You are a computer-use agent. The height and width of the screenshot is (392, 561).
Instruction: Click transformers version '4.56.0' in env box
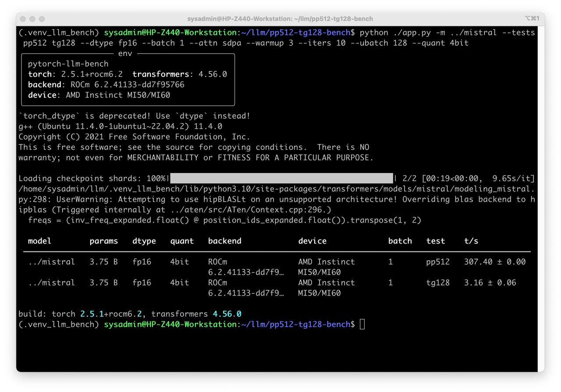tap(213, 74)
